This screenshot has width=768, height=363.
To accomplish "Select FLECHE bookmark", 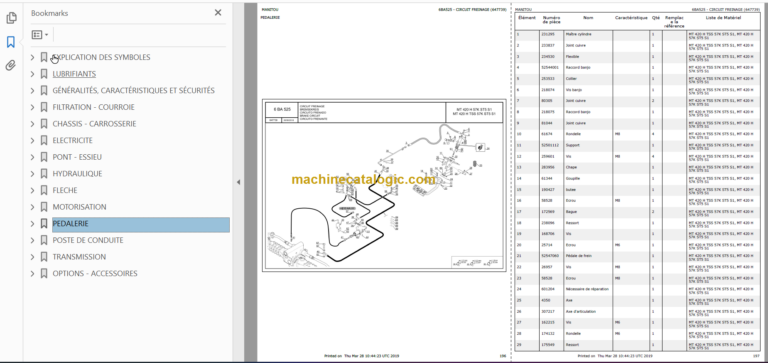I will [x=65, y=191].
